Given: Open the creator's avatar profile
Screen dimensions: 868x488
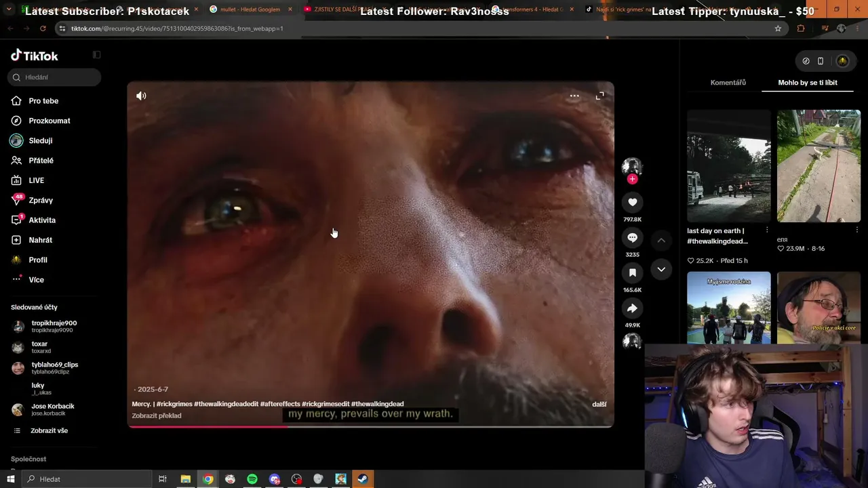Looking at the screenshot, I should pos(632,167).
